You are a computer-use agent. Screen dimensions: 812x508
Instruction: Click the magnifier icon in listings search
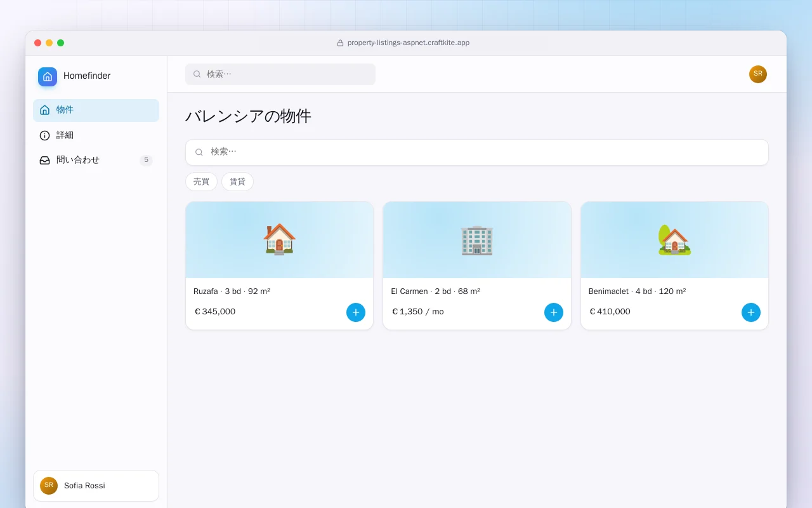(199, 152)
